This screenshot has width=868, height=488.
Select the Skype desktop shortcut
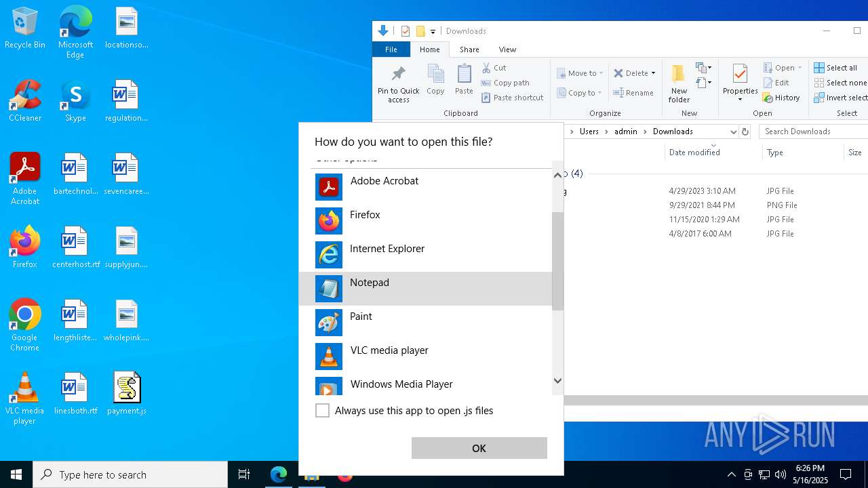point(75,101)
